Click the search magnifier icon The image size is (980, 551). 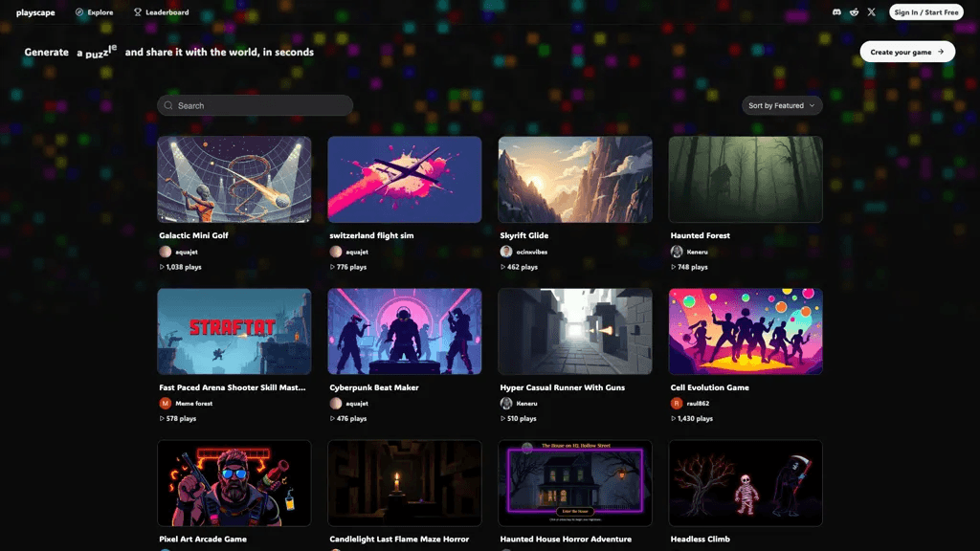click(x=168, y=105)
